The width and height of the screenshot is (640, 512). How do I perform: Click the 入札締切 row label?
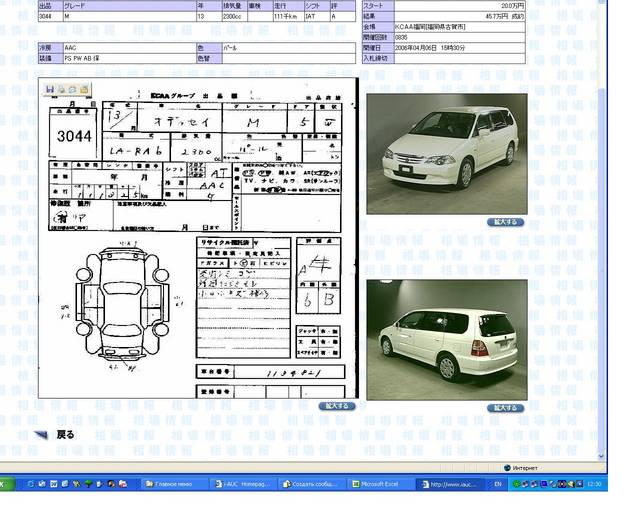[x=378, y=58]
